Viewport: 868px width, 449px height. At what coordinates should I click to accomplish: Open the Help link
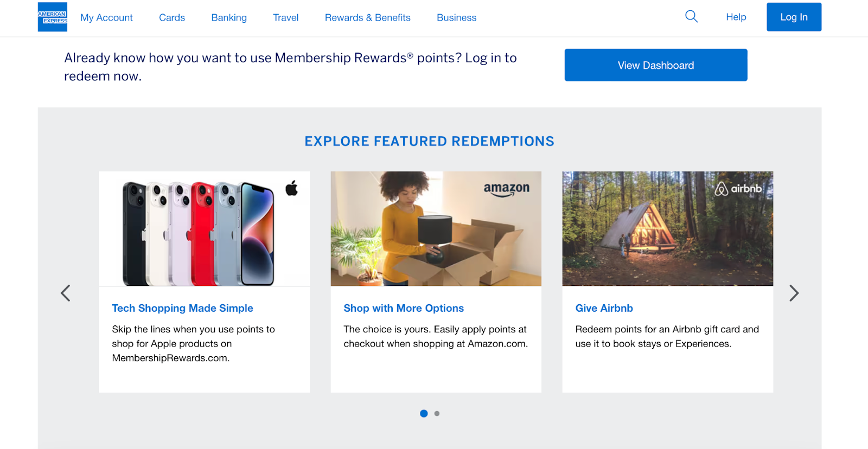pyautogui.click(x=736, y=17)
